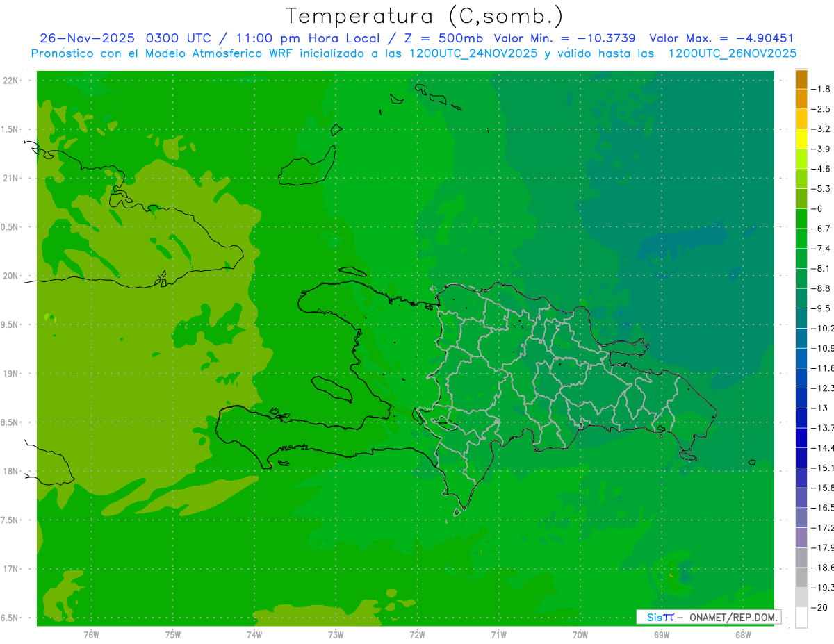Image resolution: width=834 pixels, height=644 pixels.
Task: Click the "72W" longitude label
Action: click(417, 634)
